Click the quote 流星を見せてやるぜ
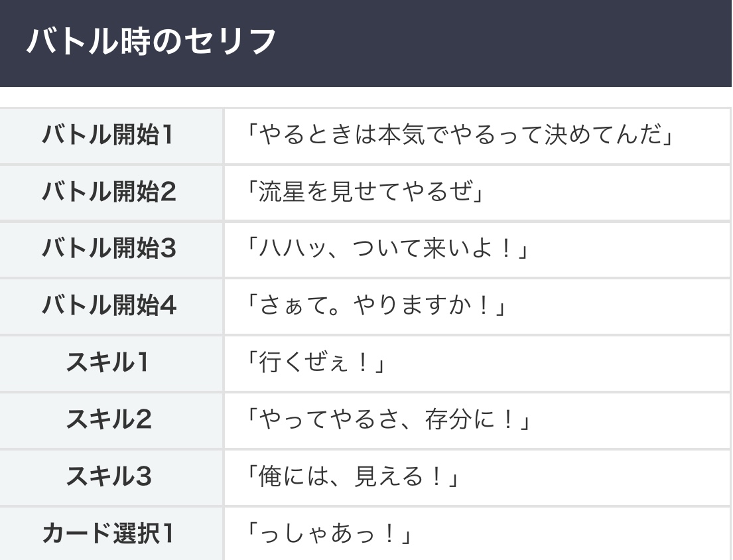This screenshot has width=733, height=560. (x=364, y=192)
